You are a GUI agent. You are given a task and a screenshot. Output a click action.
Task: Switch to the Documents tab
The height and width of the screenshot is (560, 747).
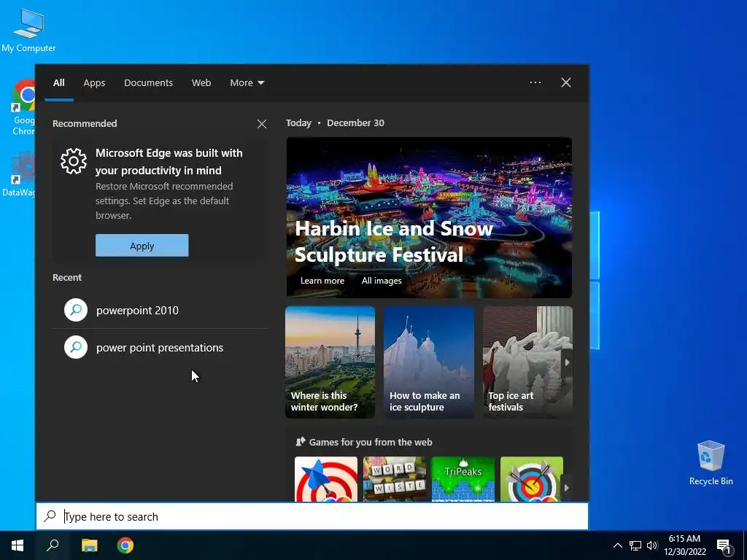coord(148,83)
